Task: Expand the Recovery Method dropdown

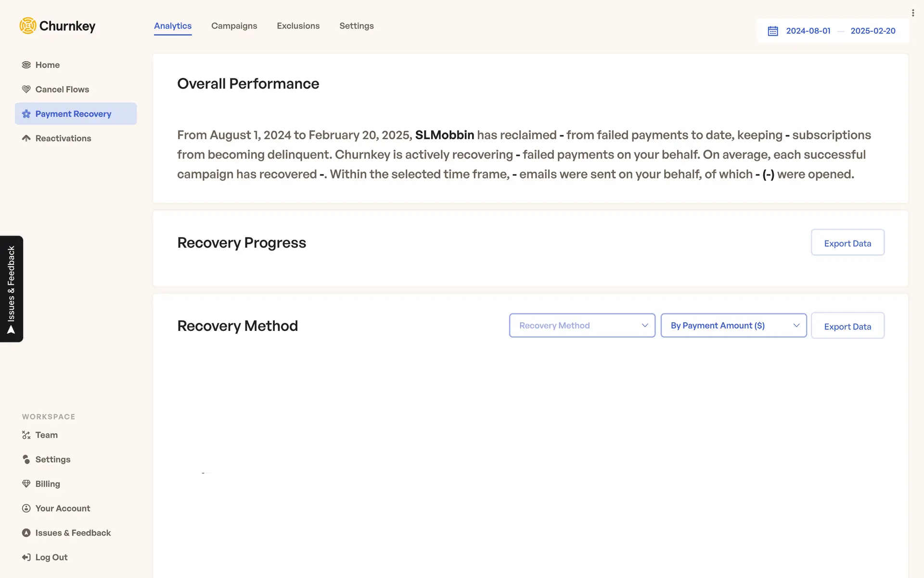Action: (x=582, y=326)
